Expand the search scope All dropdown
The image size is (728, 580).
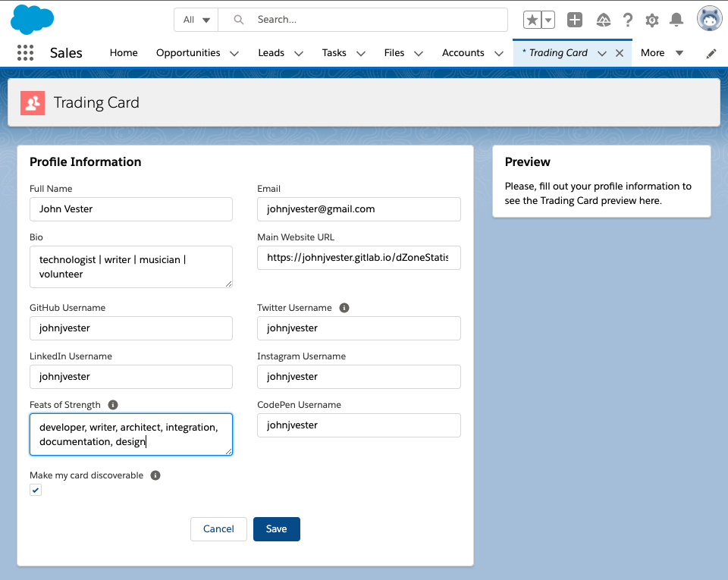196,20
